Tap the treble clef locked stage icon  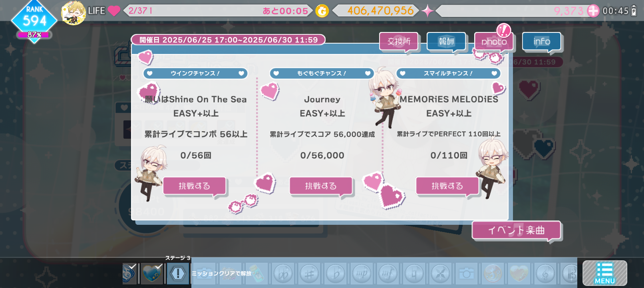click(x=545, y=274)
